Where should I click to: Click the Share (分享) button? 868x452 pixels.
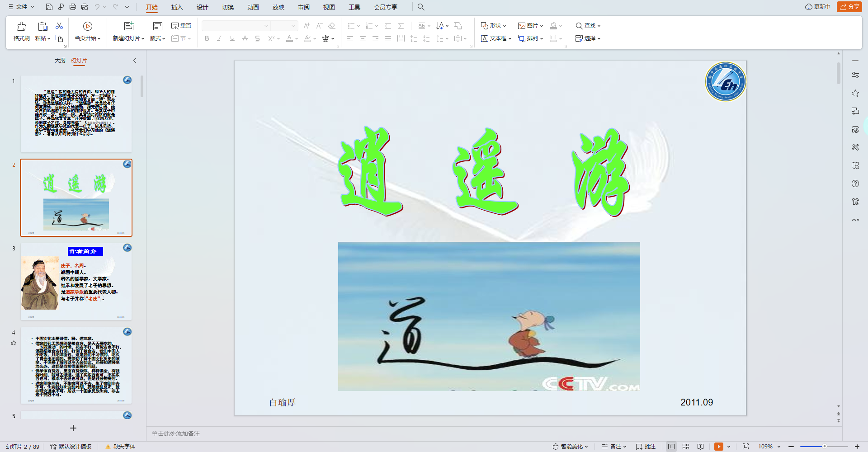[849, 7]
